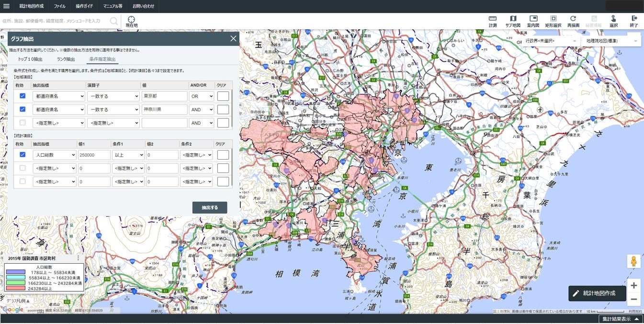The height and width of the screenshot is (324, 644).
Task: Open the 統計地図作成 top menu
Action: (x=32, y=6)
